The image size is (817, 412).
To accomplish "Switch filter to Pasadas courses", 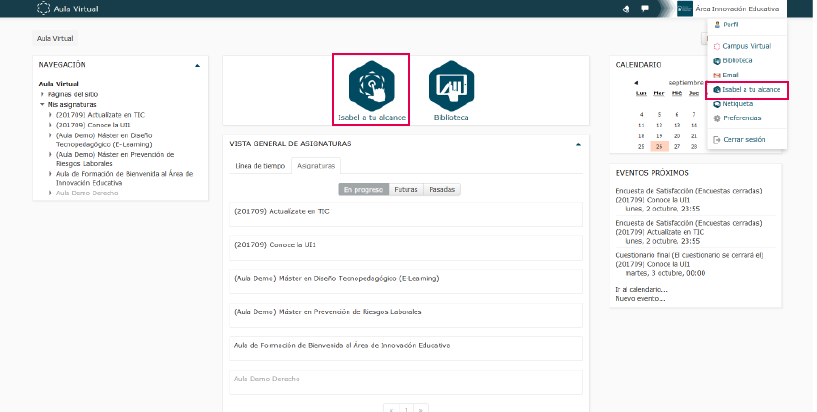I will click(443, 189).
